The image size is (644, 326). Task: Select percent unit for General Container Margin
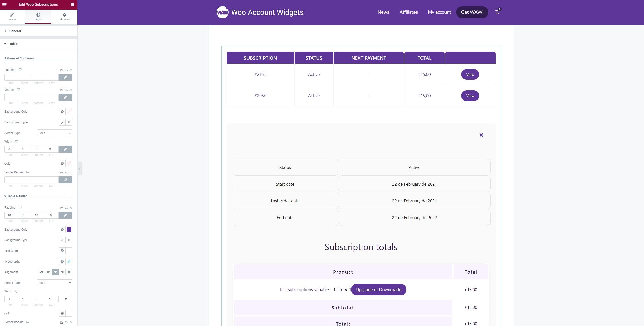[x=71, y=90]
